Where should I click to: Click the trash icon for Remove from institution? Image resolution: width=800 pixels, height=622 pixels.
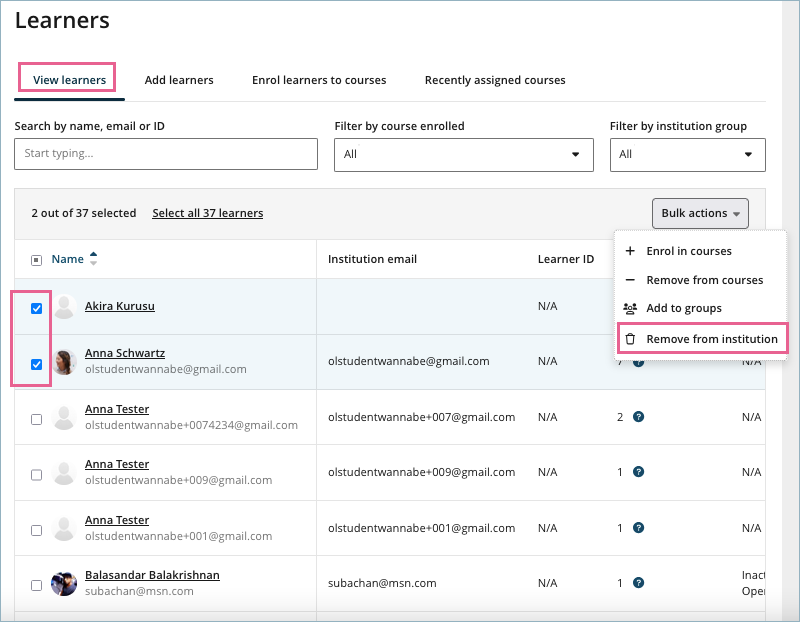630,339
